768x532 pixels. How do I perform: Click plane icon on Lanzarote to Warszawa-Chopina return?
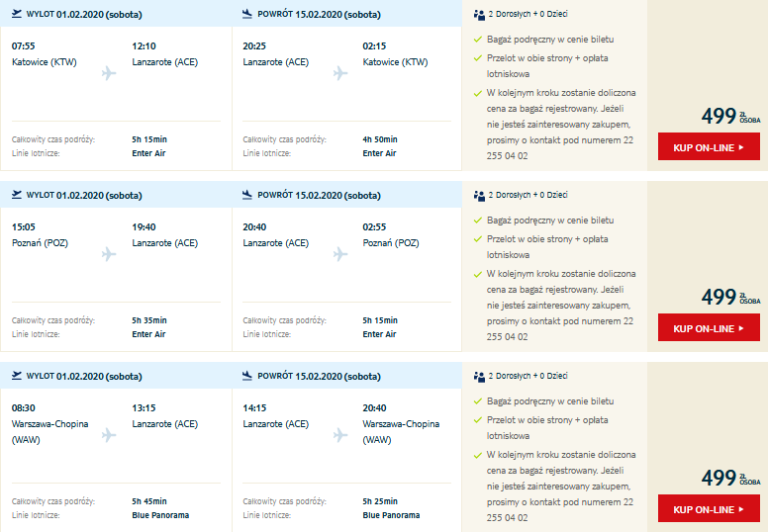[339, 435]
